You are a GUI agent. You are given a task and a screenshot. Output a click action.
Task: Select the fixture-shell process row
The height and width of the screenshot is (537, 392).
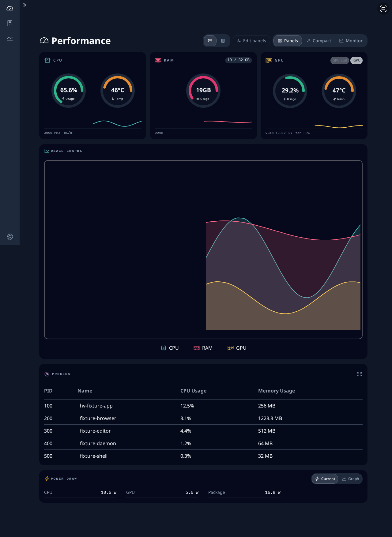coord(203,456)
